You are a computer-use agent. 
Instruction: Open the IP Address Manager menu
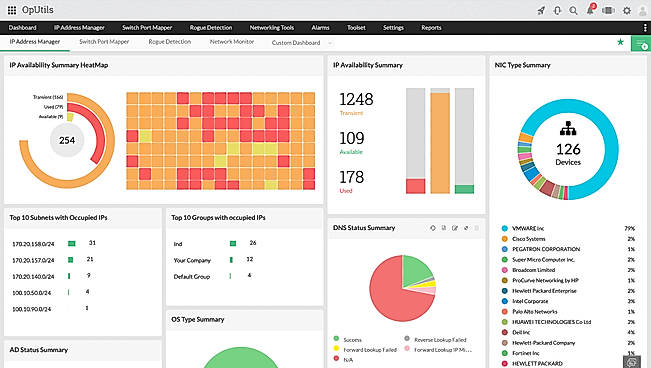click(x=79, y=28)
